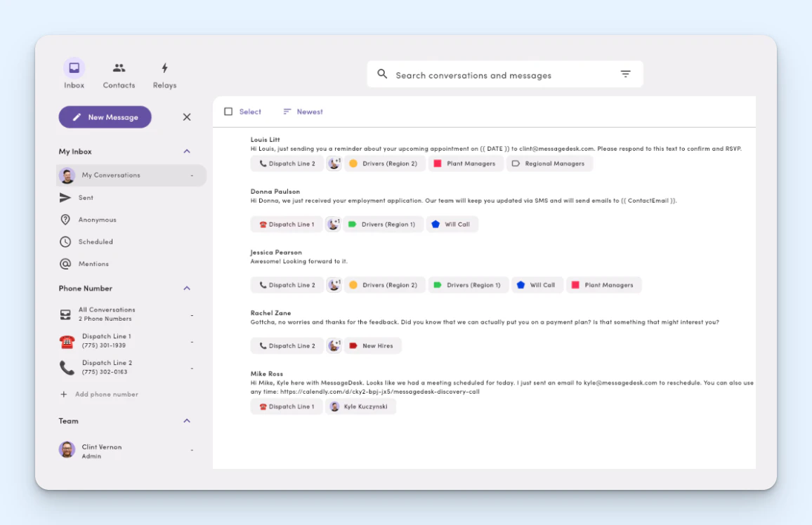Click the yellow dot on Drivers (Region 2) tag
Image resolution: width=812 pixels, height=525 pixels.
(354, 163)
